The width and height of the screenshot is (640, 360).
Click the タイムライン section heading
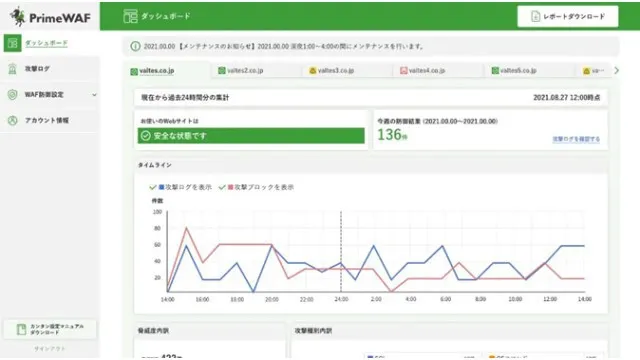click(155, 165)
